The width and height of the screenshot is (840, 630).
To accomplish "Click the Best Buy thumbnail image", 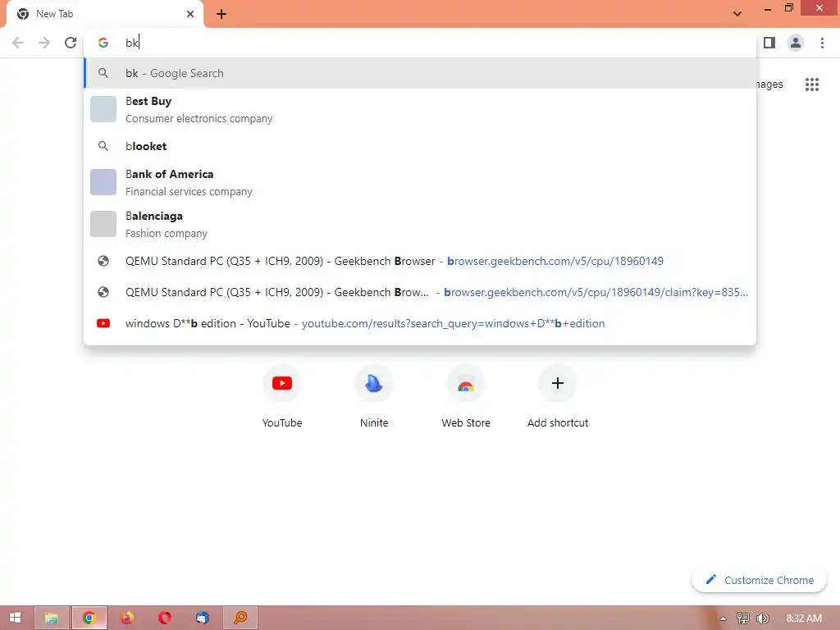I will click(x=103, y=109).
